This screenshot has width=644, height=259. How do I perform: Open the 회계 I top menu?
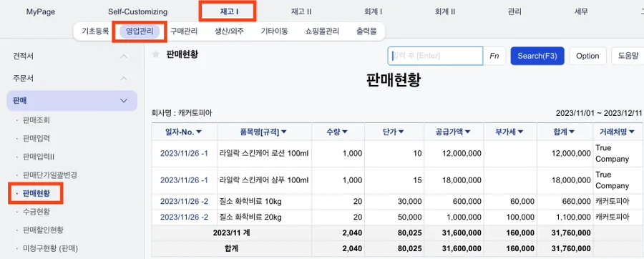(x=373, y=12)
